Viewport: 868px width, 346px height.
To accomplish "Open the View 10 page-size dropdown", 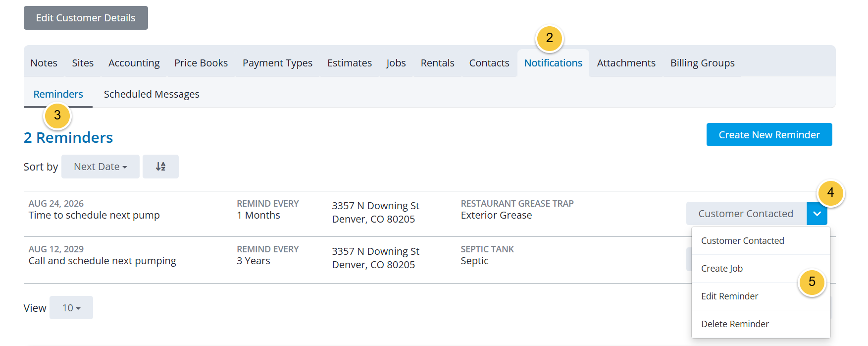I will point(71,308).
